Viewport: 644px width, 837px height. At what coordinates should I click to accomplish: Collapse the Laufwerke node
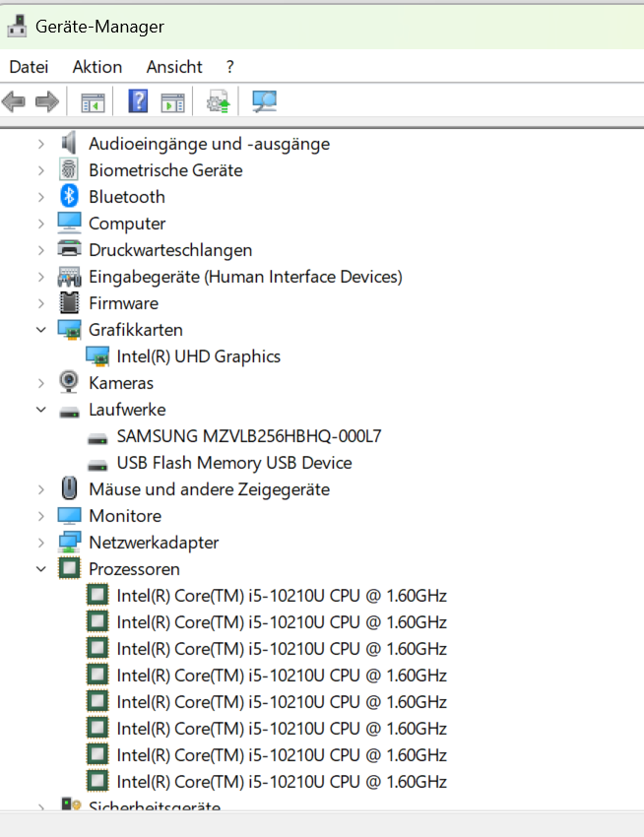pyautogui.click(x=41, y=410)
